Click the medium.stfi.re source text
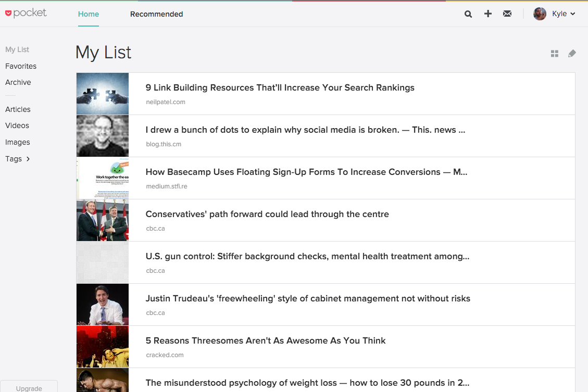Screen dimensions: 588x392 (x=167, y=186)
